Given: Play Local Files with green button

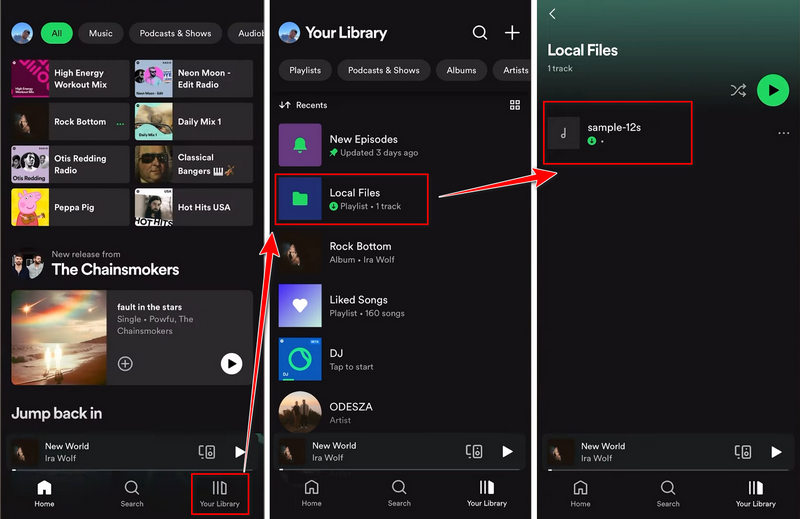Looking at the screenshot, I should [x=773, y=90].
